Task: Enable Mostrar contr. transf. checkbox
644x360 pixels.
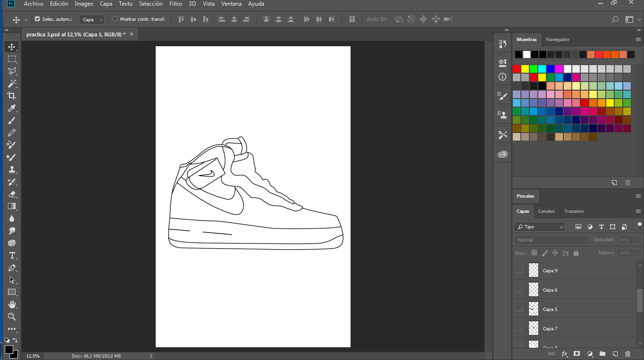Action: [x=115, y=19]
